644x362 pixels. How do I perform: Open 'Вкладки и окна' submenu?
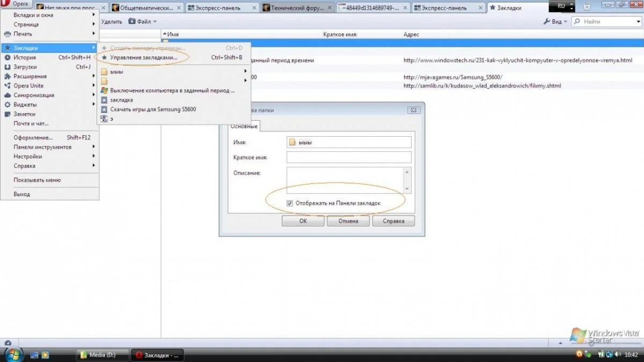click(50, 15)
